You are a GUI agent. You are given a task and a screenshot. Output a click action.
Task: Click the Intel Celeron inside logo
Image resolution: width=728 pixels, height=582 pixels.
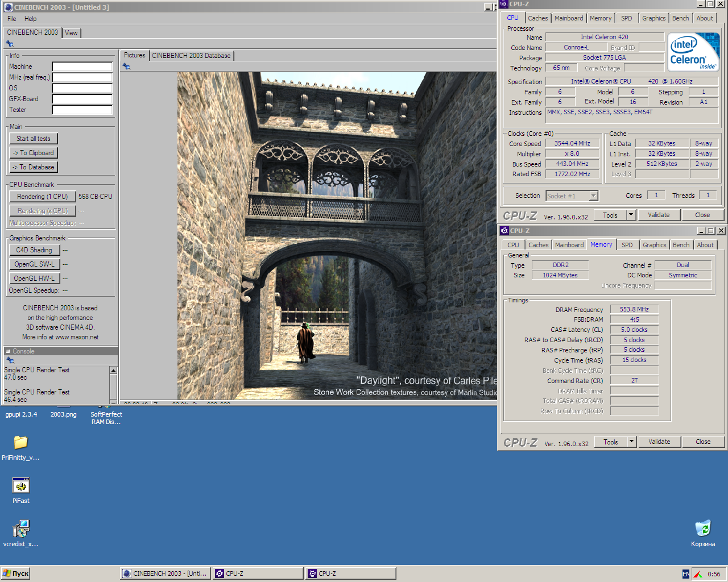693,52
